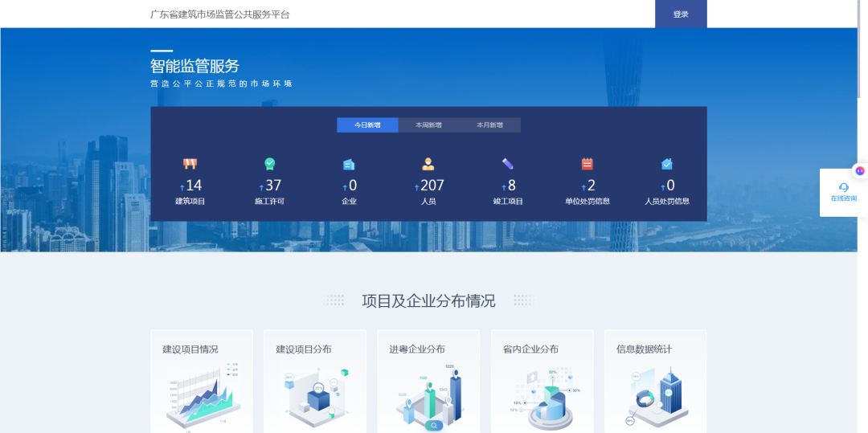Viewport: 868px width, 433px height.
Task: Switch to the 本周新增 tab
Action: (428, 125)
